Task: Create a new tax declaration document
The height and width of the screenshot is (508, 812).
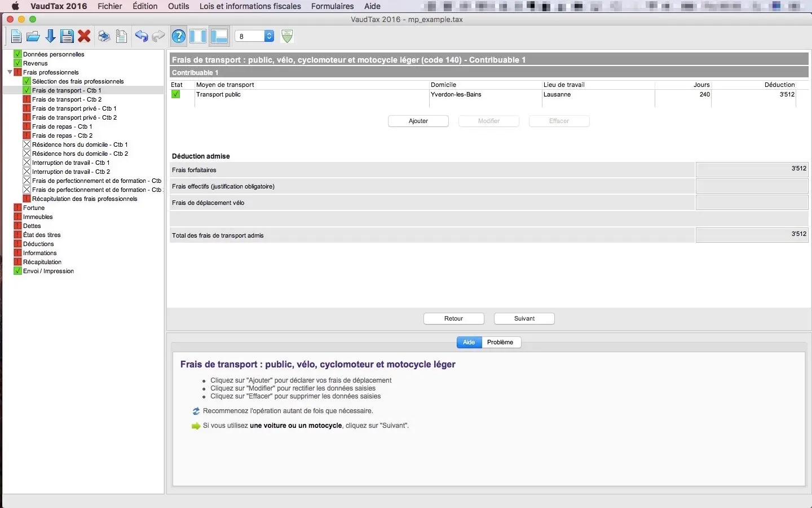Action: pos(16,37)
